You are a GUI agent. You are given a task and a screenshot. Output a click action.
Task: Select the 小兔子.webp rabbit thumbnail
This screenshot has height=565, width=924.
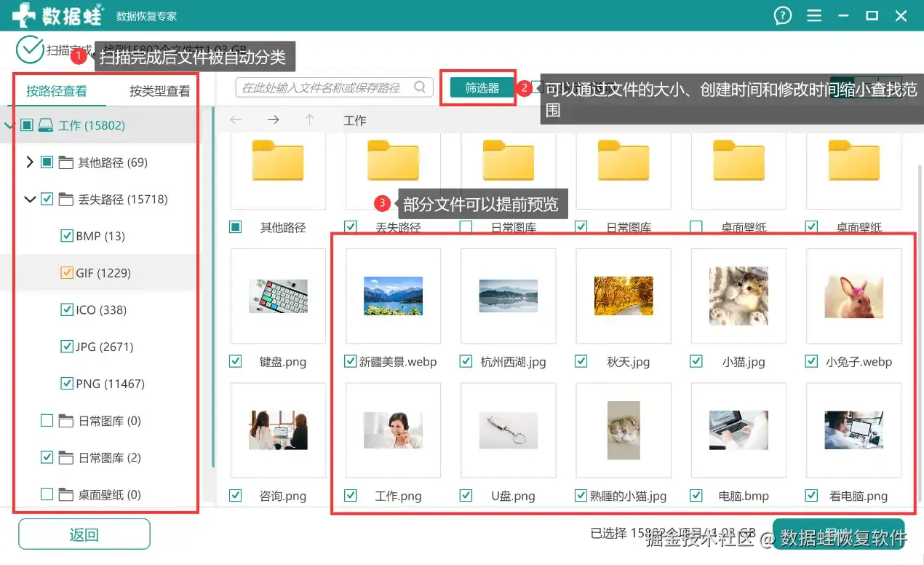click(854, 296)
